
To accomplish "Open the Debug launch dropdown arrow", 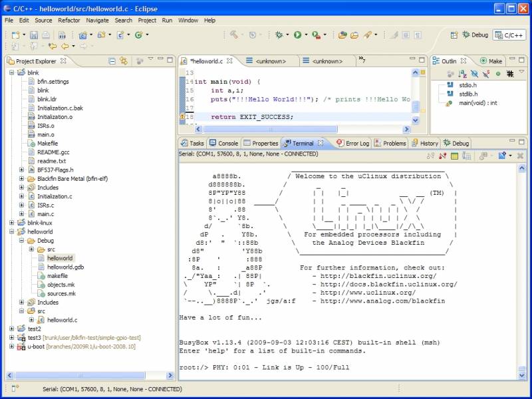I will pos(287,35).
